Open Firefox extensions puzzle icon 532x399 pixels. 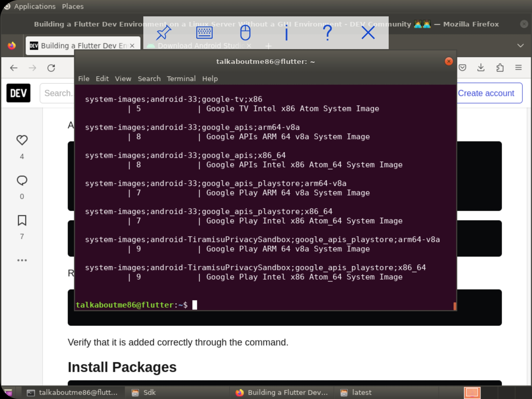[500, 68]
